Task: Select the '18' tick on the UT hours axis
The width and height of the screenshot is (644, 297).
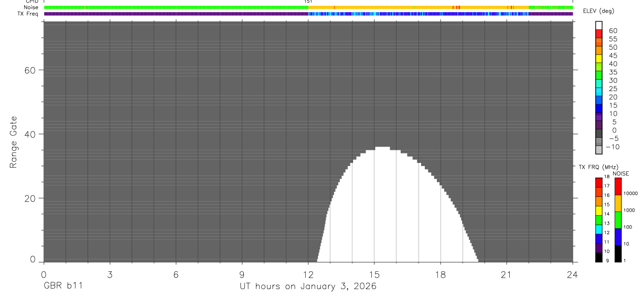Action: [x=440, y=274]
